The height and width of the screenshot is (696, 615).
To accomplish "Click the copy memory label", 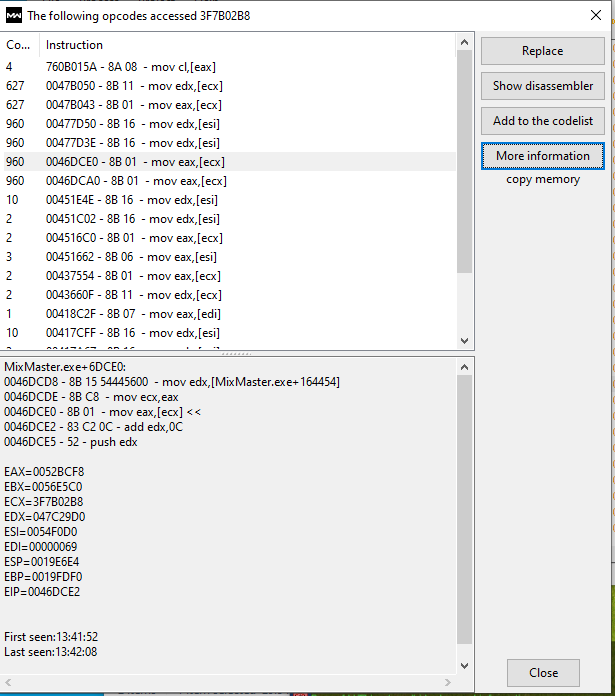I will [543, 179].
